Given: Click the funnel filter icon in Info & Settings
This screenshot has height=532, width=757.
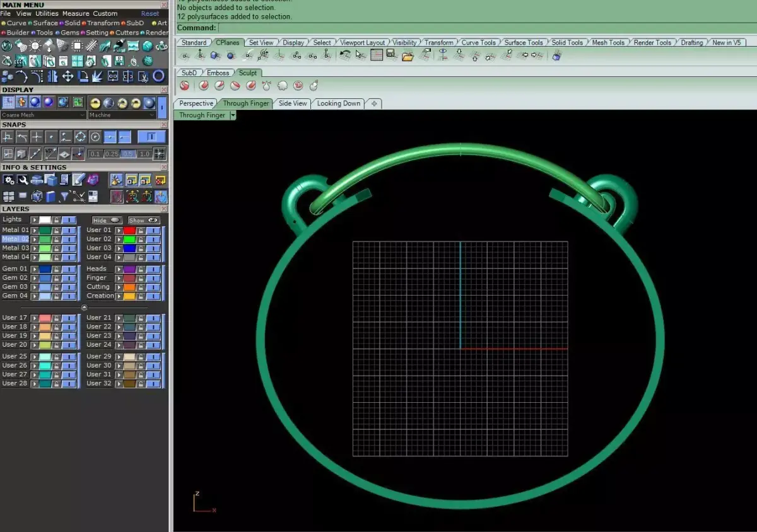Looking at the screenshot, I should [x=64, y=197].
